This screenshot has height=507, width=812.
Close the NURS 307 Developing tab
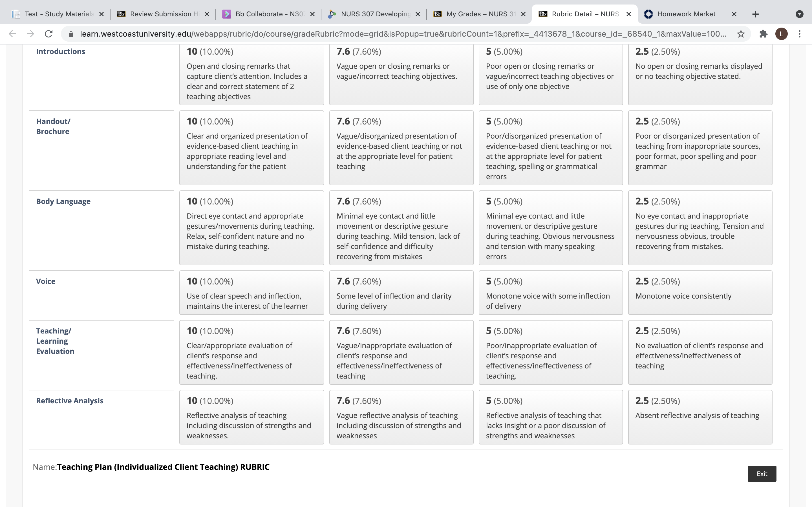[x=418, y=14]
